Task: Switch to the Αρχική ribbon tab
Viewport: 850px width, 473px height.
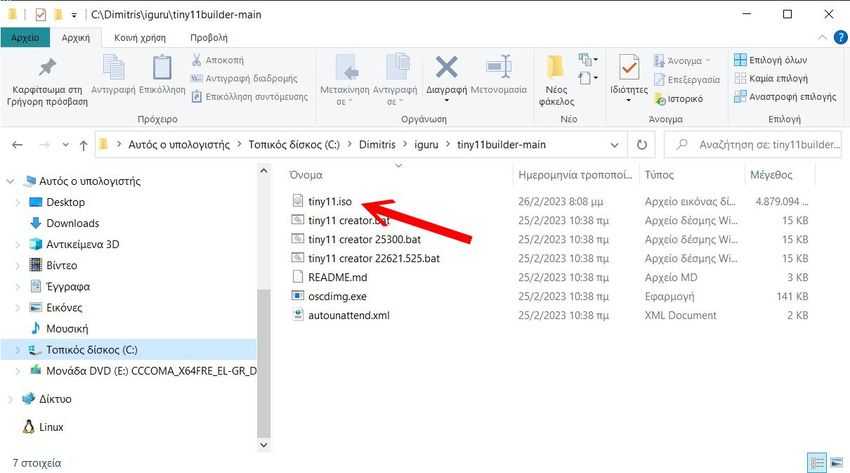Action: tap(75, 37)
